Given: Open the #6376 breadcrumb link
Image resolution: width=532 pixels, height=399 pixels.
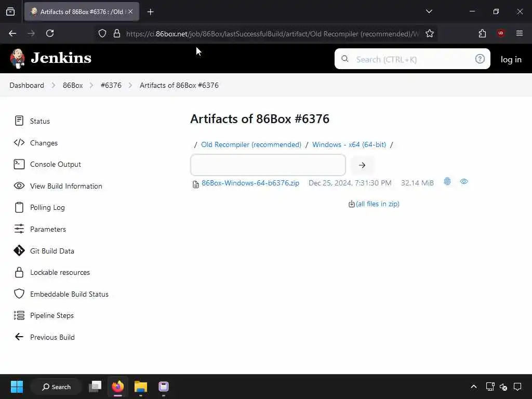Looking at the screenshot, I should click(x=111, y=85).
